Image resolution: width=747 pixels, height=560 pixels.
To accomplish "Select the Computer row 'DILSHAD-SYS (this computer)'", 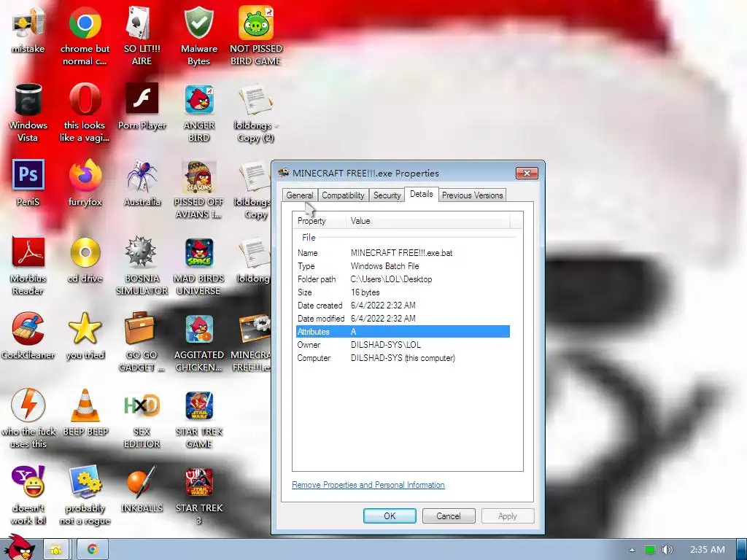I will [x=403, y=358].
